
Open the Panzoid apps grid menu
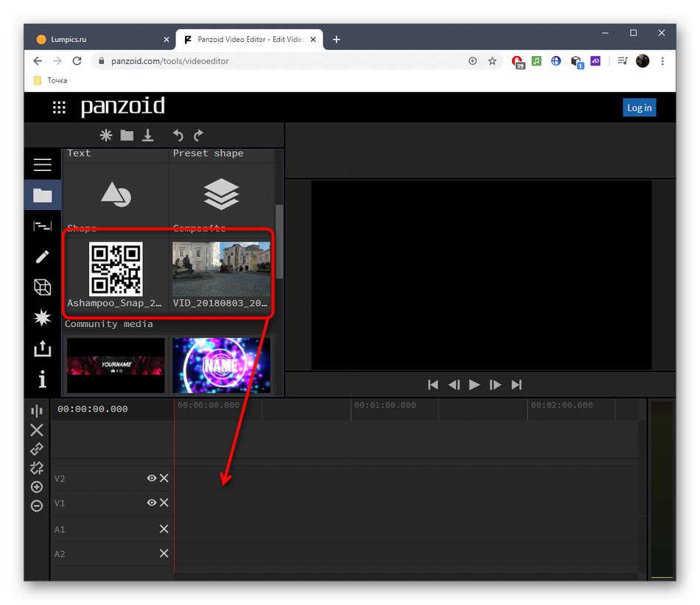(x=59, y=107)
